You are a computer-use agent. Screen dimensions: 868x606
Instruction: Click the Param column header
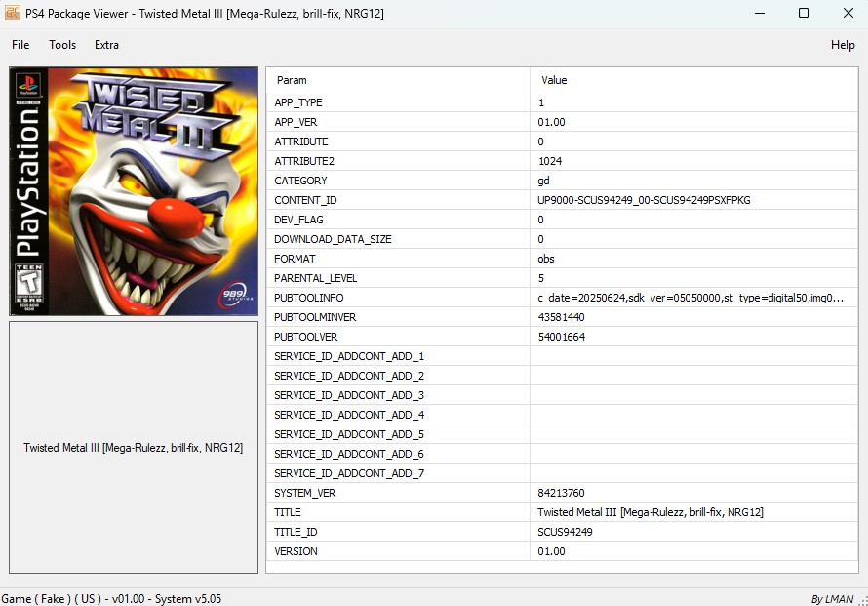coord(398,80)
